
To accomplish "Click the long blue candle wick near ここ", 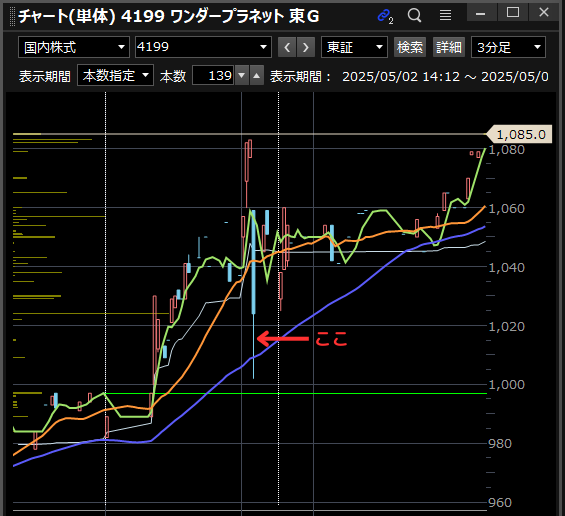I will tap(254, 346).
